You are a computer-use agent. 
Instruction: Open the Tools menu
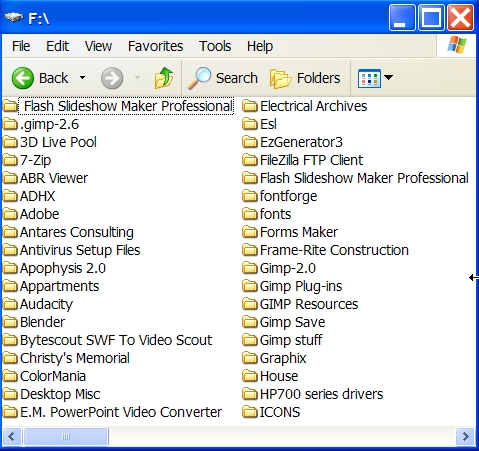coord(215,46)
